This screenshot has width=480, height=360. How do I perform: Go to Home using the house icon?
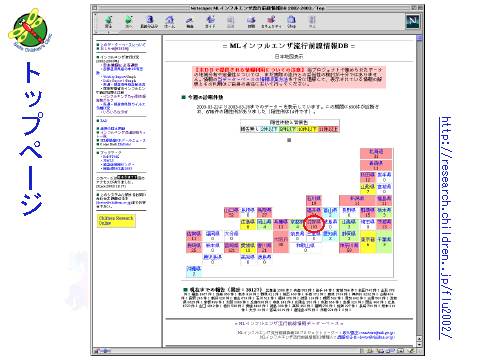tap(170, 22)
